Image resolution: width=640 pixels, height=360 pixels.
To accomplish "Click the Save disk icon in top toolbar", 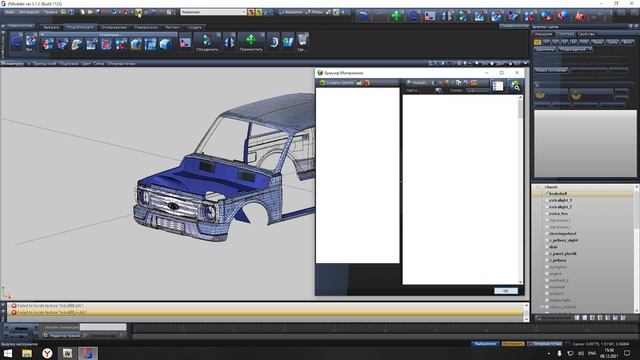I will 98,12.
